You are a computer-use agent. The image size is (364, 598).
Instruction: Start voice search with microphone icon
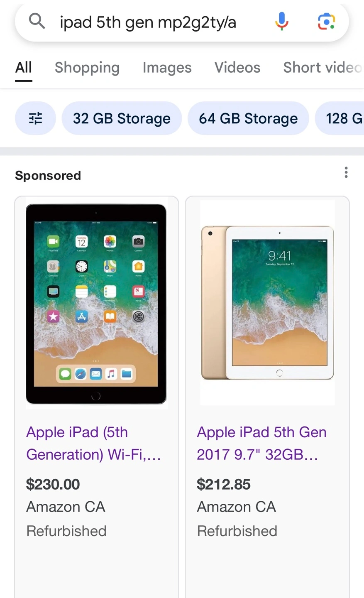[281, 21]
